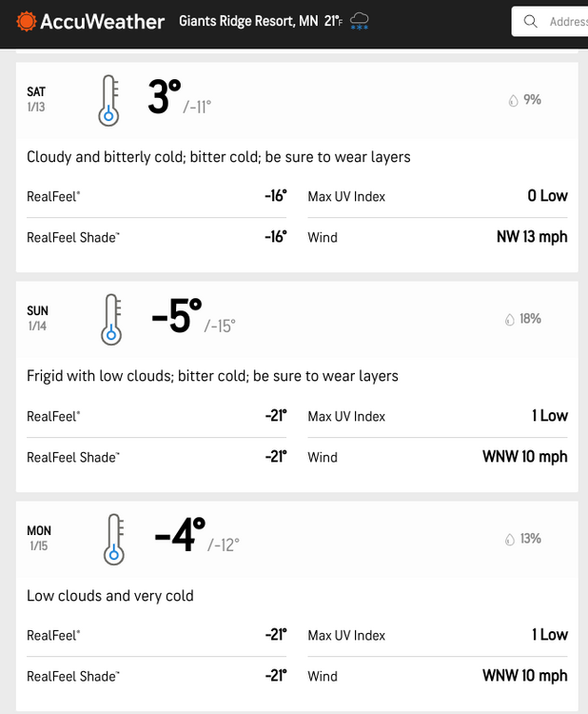Open the AccuWeather wordmark home link
Image resolution: width=588 pixels, height=714 pixels.
pyautogui.click(x=101, y=21)
